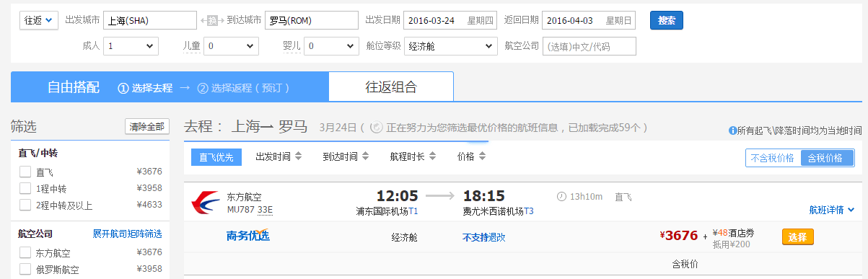Click arrival airport 费尤米西诺机场T3
The height and width of the screenshot is (279, 868).
499,211
